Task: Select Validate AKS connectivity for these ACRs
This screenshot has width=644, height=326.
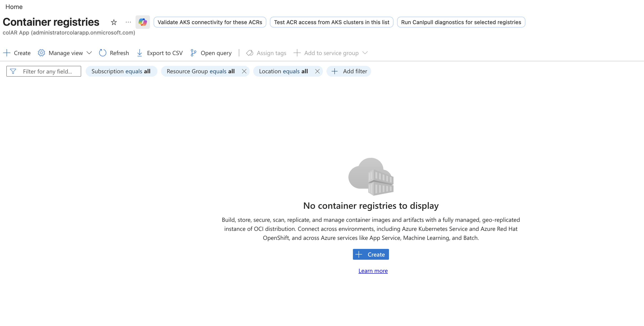Action: [x=210, y=22]
